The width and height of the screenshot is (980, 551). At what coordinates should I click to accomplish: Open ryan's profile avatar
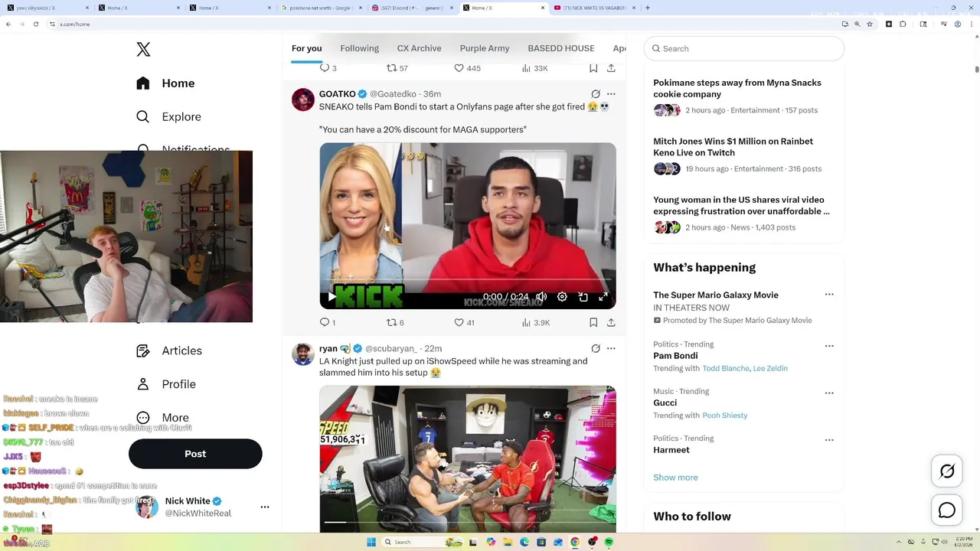pos(303,354)
